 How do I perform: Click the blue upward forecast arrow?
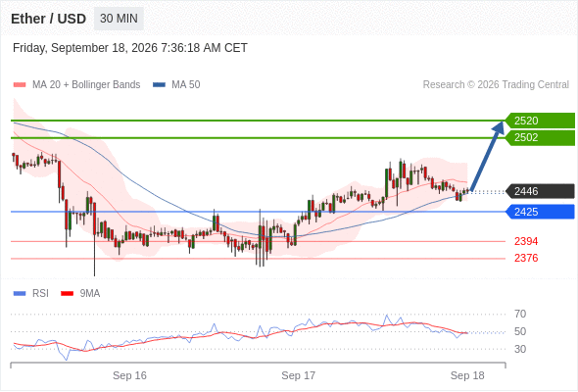click(x=487, y=156)
